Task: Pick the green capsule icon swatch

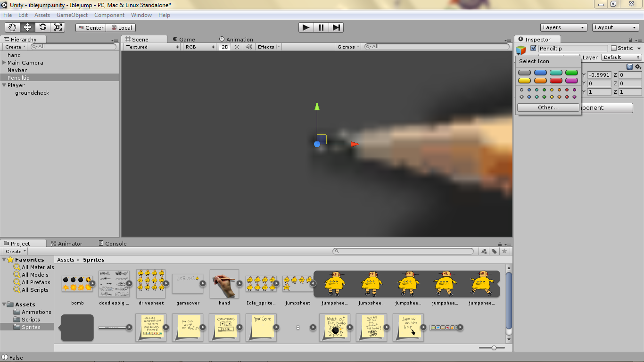Action: click(571, 72)
